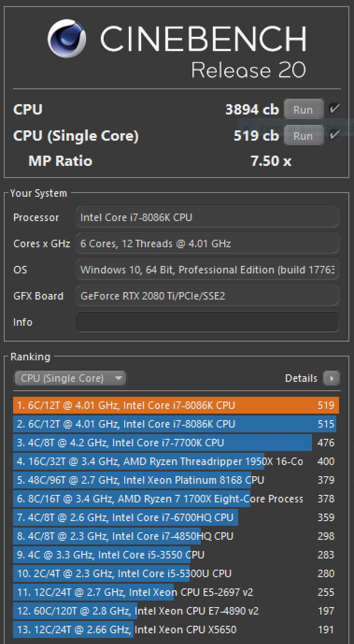This screenshot has width=354, height=644.
Task: Toggle the Single Core Run checkmark
Action: [335, 135]
